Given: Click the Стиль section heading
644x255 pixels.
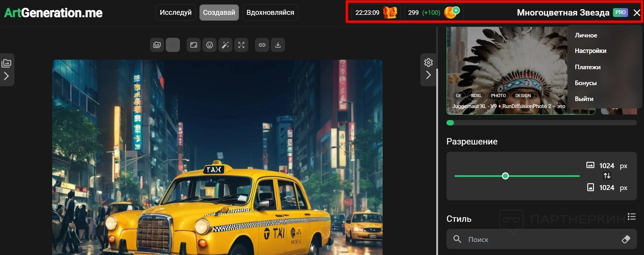Looking at the screenshot, I should pos(459,219).
